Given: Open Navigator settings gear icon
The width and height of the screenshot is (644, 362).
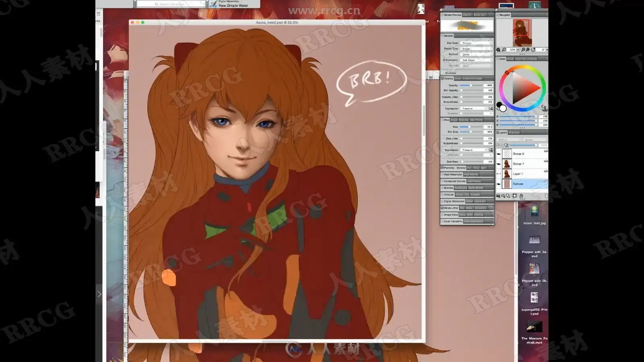Looking at the screenshot, I should pos(498,50).
